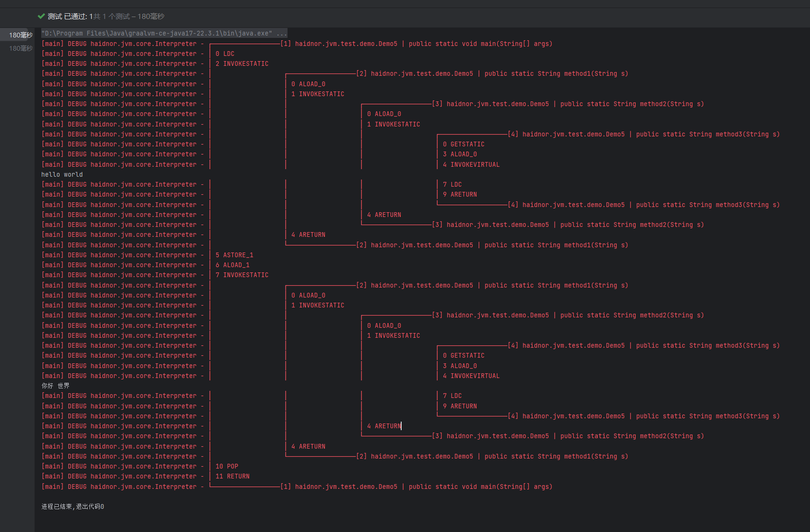Click the '6 ALOAD_1' instruction
Screen dimensions: 810x532
pos(233,265)
